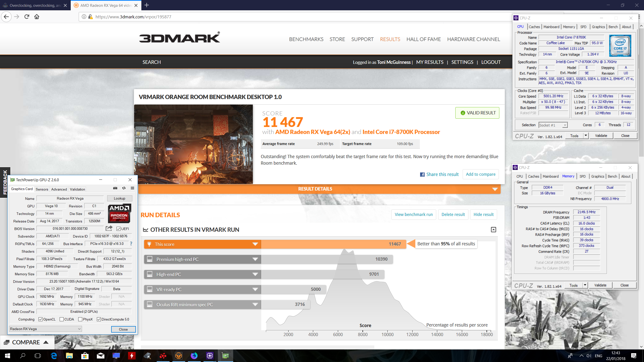Screen dimensions: 644x362
Task: Click the Orange Room benchmark thumbnail image
Action: click(x=193, y=144)
